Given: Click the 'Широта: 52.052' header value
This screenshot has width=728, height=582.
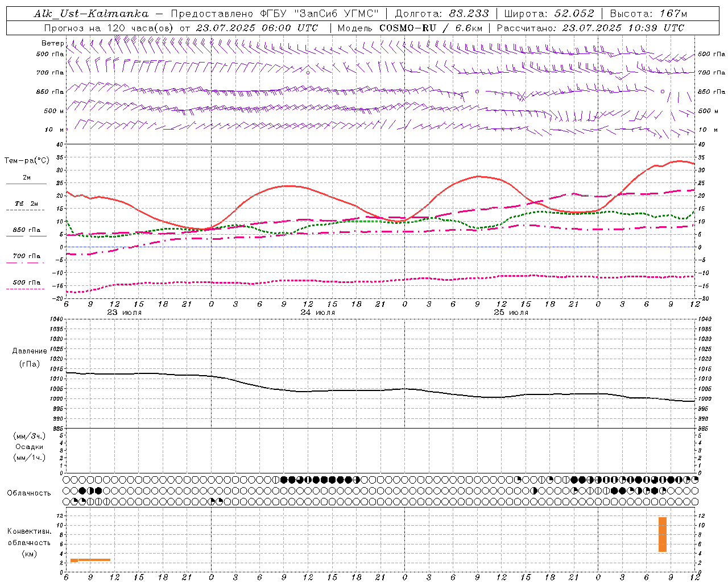Looking at the screenshot, I should click(x=549, y=14).
